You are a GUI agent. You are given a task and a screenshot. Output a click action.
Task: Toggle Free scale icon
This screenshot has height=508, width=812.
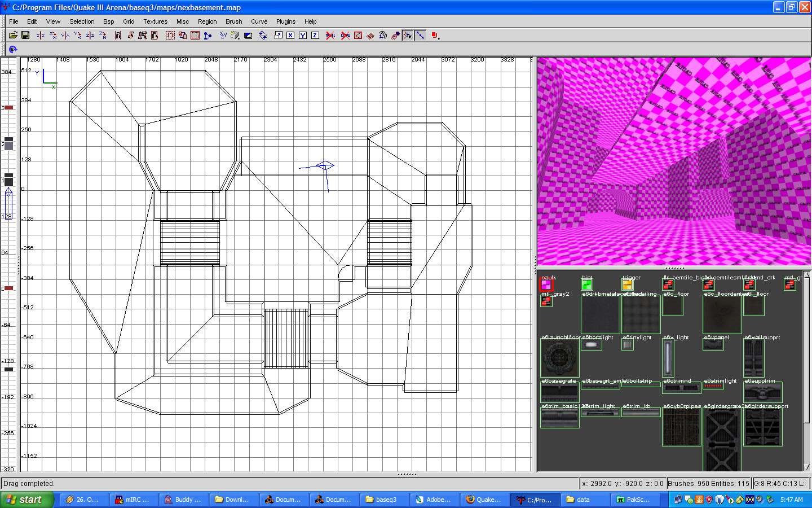pyautogui.click(x=278, y=35)
